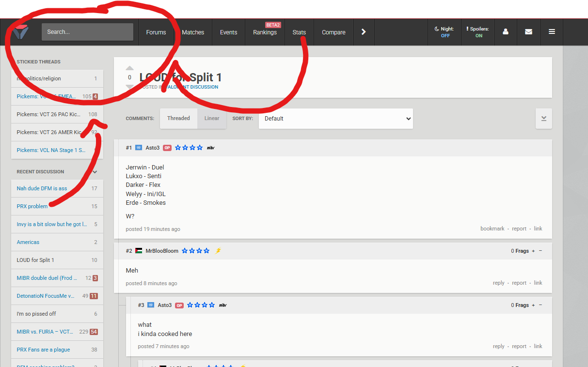Open the Compare nav item
588x367 pixels.
point(334,32)
